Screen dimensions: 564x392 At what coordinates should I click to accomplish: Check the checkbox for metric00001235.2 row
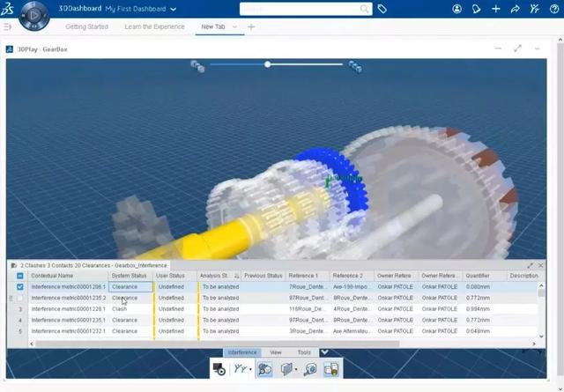click(x=19, y=298)
